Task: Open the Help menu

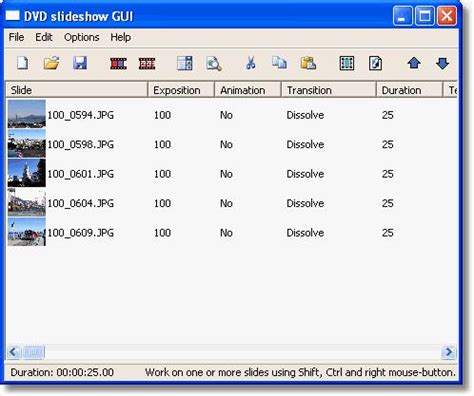Action: coord(120,37)
